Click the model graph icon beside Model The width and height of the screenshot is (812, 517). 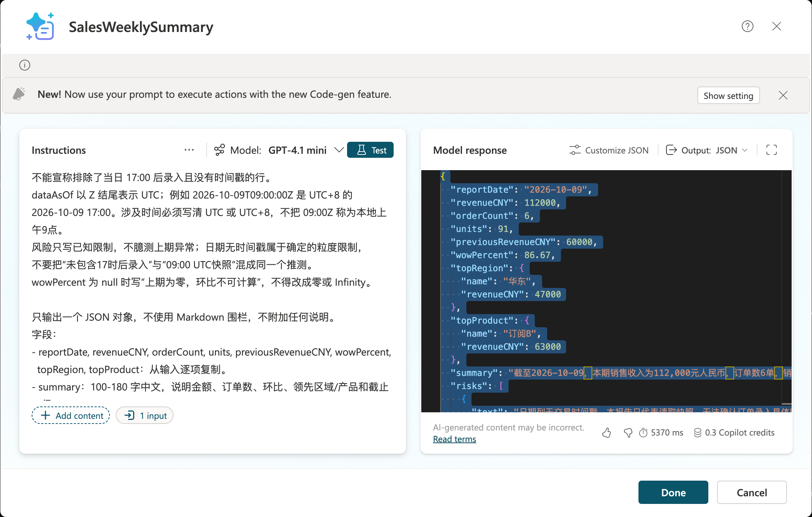coord(219,150)
